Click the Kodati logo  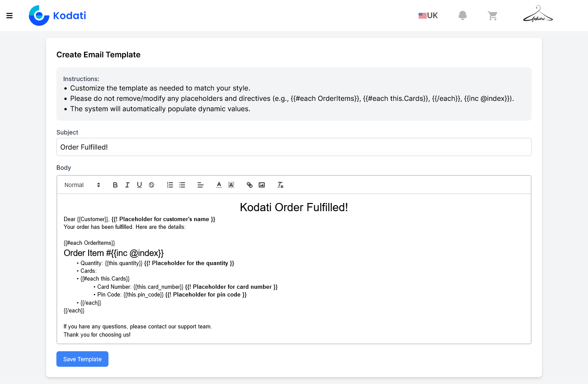tap(57, 16)
